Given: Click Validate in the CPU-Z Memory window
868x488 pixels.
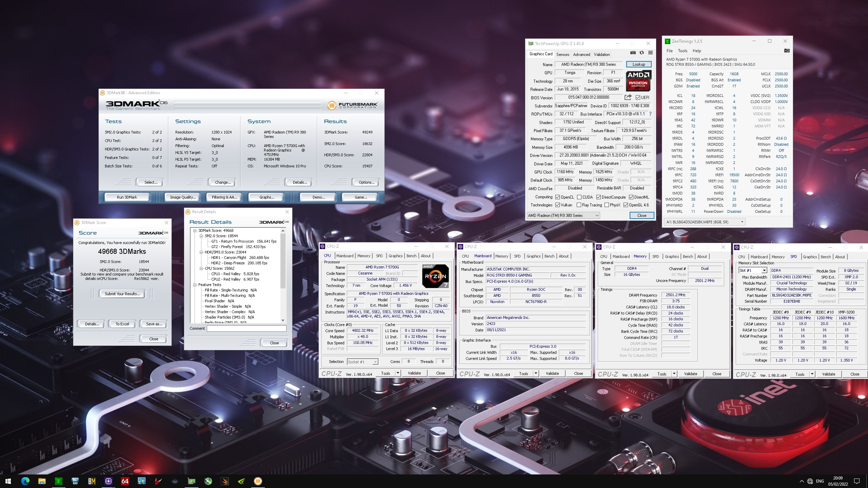Looking at the screenshot, I should tap(690, 374).
